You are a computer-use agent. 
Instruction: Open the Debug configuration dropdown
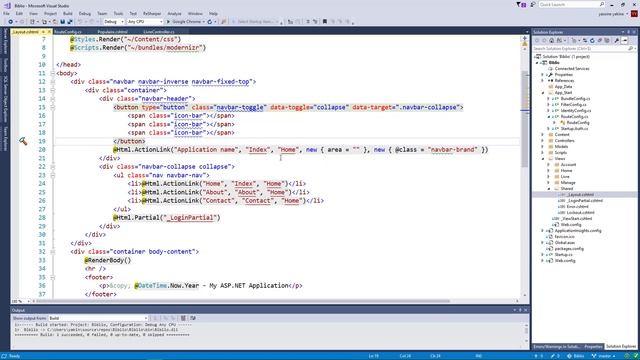pyautogui.click(x=113, y=22)
